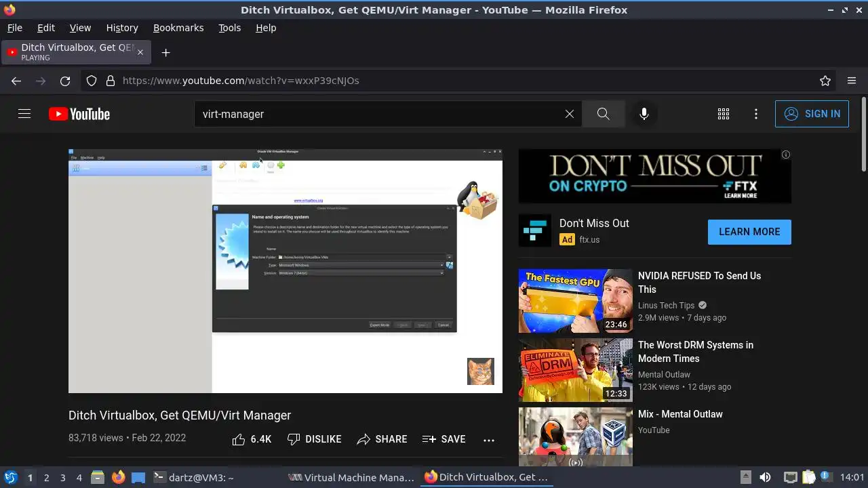The height and width of the screenshot is (488, 868).
Task: Click the LEARN MORE ad button
Action: (749, 232)
